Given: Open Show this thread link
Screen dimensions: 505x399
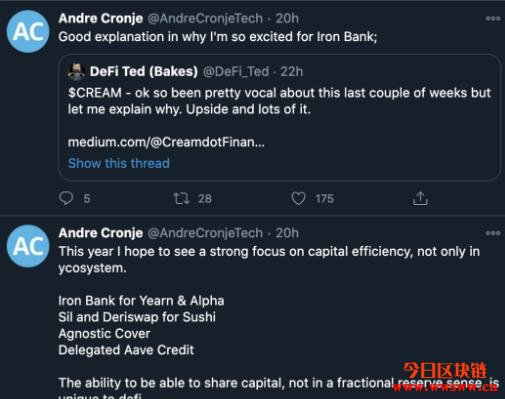Looking at the screenshot, I should click(119, 163).
